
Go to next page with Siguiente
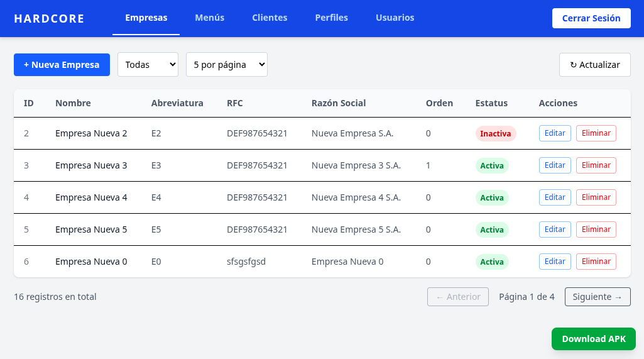click(598, 297)
